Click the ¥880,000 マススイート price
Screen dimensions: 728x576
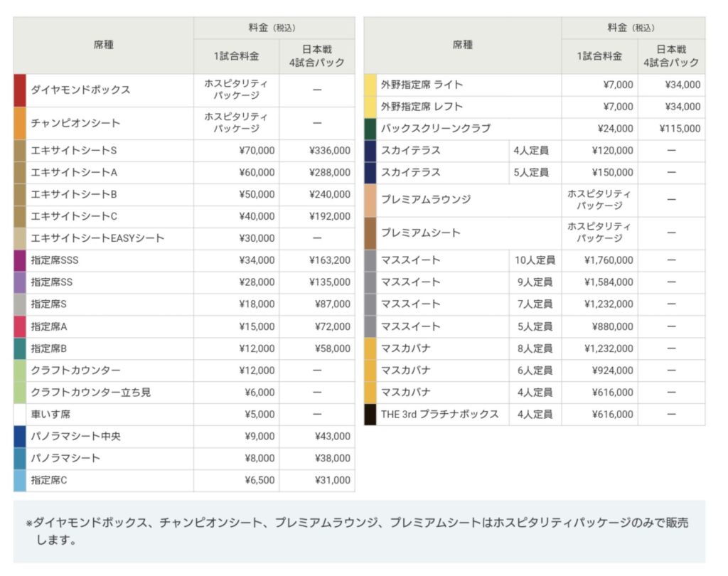612,327
